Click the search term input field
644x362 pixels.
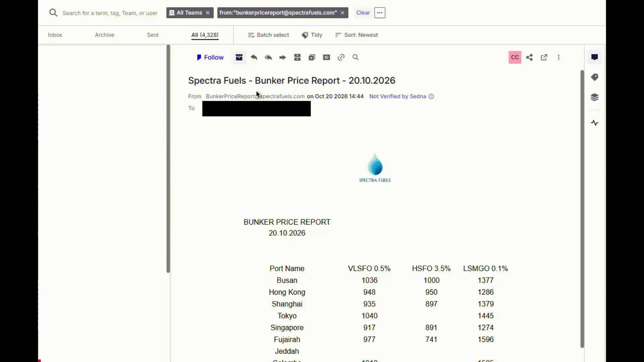[x=110, y=13]
